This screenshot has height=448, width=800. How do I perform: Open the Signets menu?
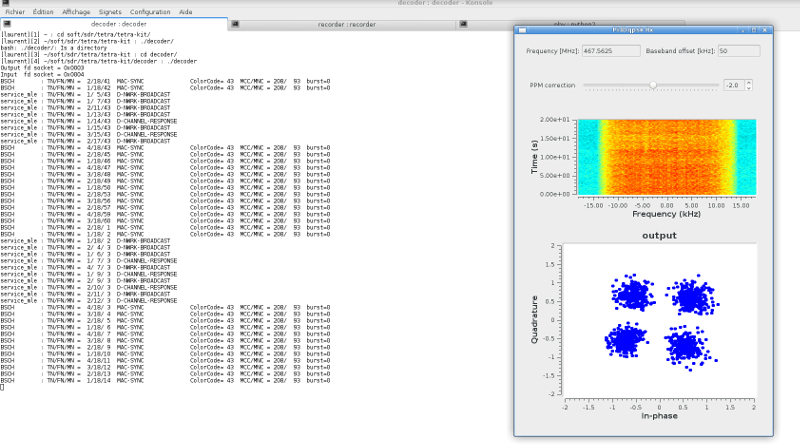click(x=110, y=12)
